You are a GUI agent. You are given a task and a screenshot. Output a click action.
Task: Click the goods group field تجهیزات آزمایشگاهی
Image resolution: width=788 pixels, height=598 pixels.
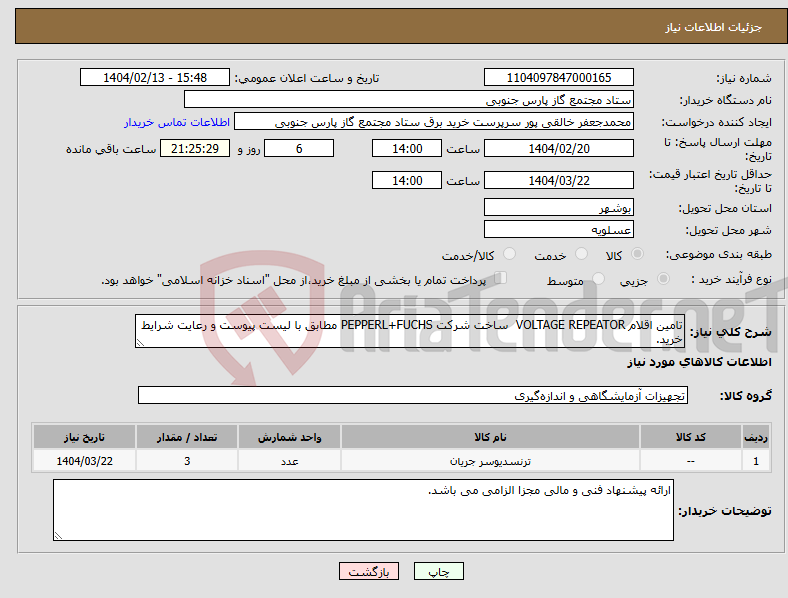[413, 395]
